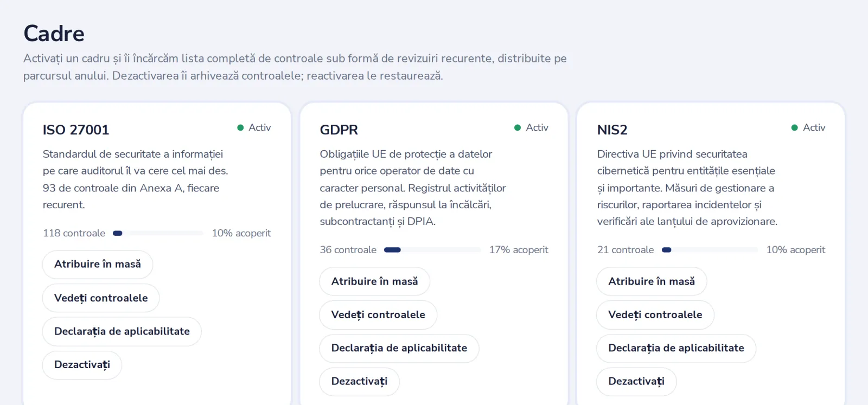
Task: Deactivate the ISO 27001 framework
Action: point(82,365)
